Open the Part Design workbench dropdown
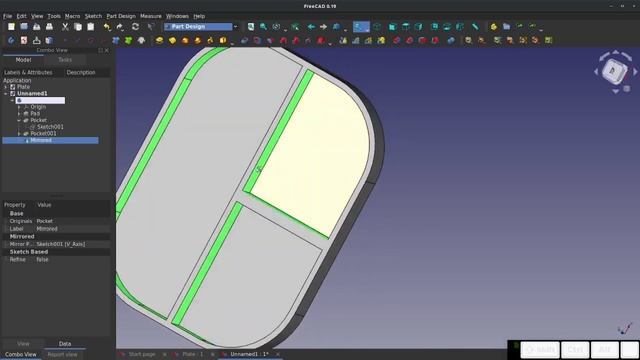The image size is (640, 360). (x=235, y=27)
